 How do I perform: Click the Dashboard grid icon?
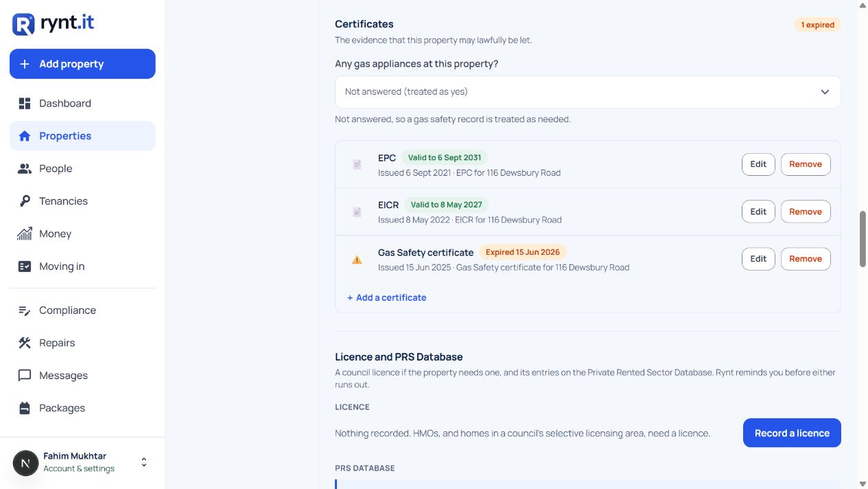click(25, 104)
